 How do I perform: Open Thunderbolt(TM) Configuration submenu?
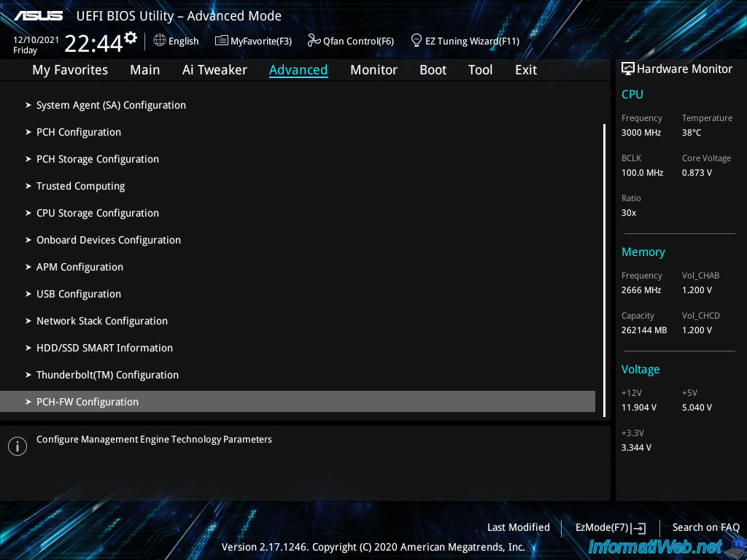pos(107,376)
